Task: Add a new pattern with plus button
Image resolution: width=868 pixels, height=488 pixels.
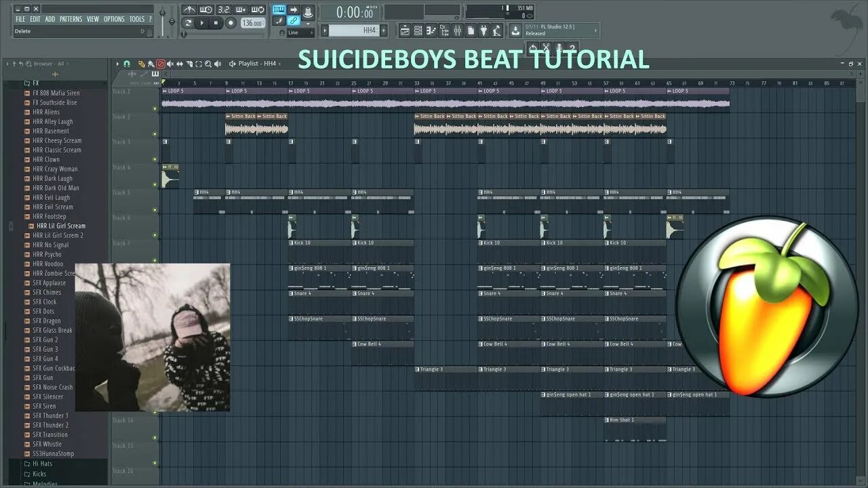Action: (383, 30)
